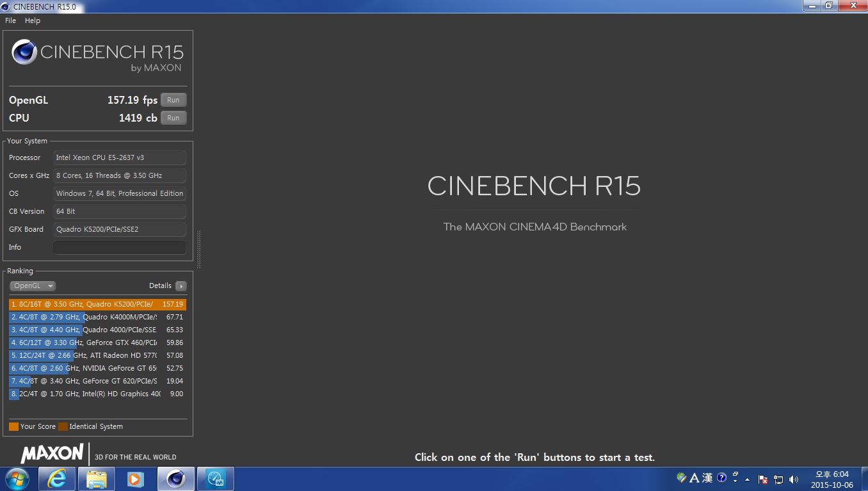The width and height of the screenshot is (868, 491).
Task: Select ranking row 6 NVIDIA GeForce GT 650
Action: 97,368
